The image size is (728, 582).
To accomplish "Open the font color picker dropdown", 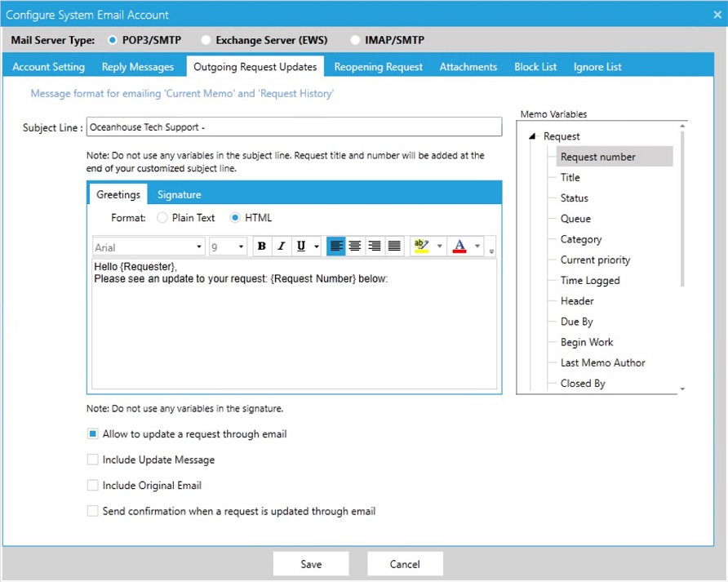I will pos(477,246).
